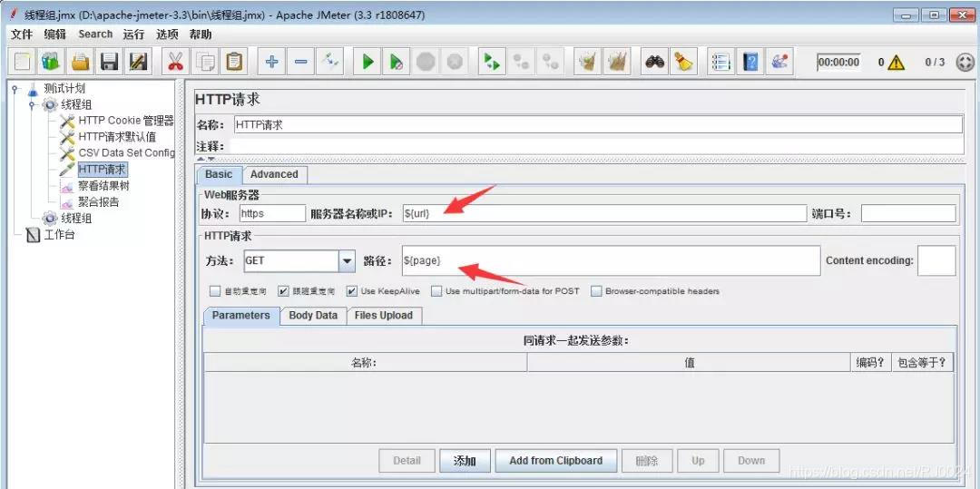The image size is (980, 489).
Task: Select the Basic tab
Action: [x=219, y=174]
